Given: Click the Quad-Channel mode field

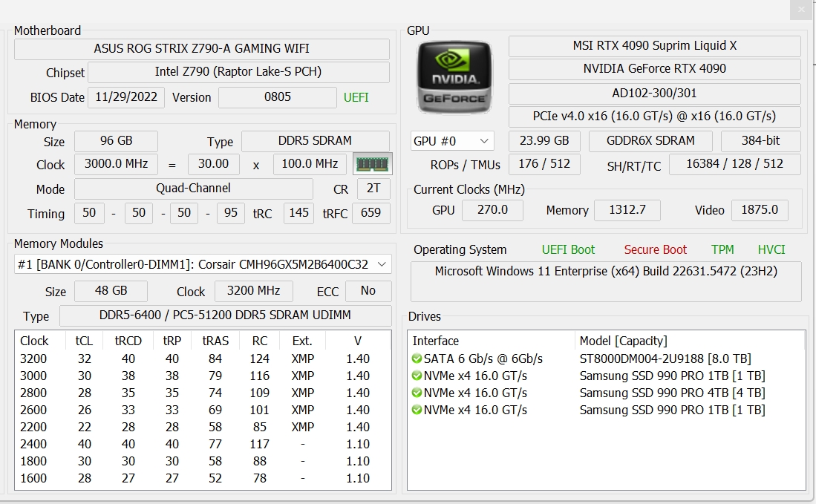Looking at the screenshot, I should (194, 189).
